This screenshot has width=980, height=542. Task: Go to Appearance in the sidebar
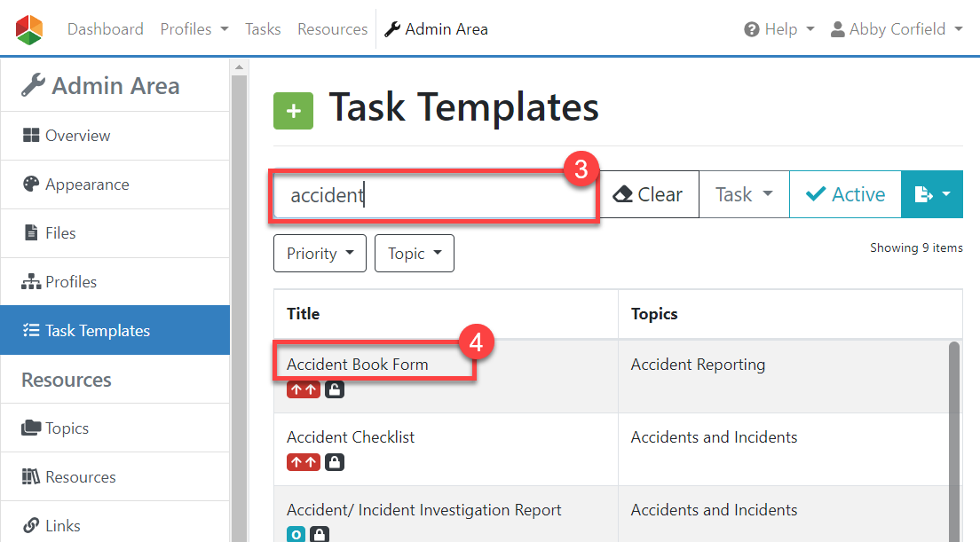(x=87, y=185)
